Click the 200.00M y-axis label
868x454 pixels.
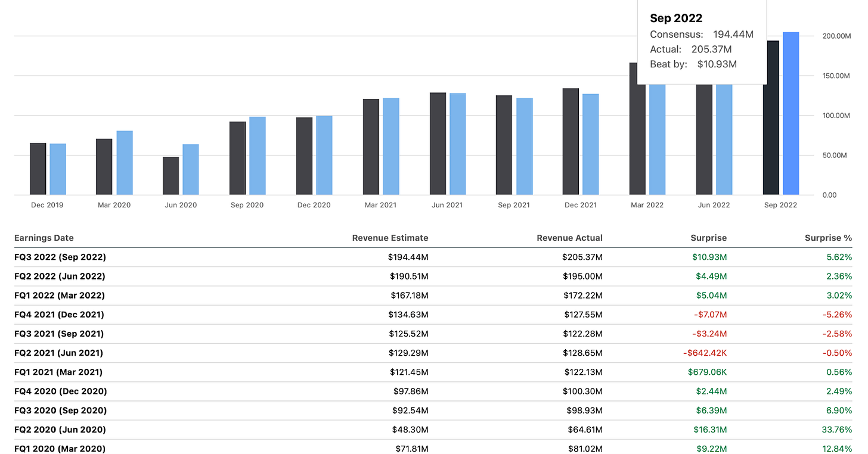[x=836, y=36]
